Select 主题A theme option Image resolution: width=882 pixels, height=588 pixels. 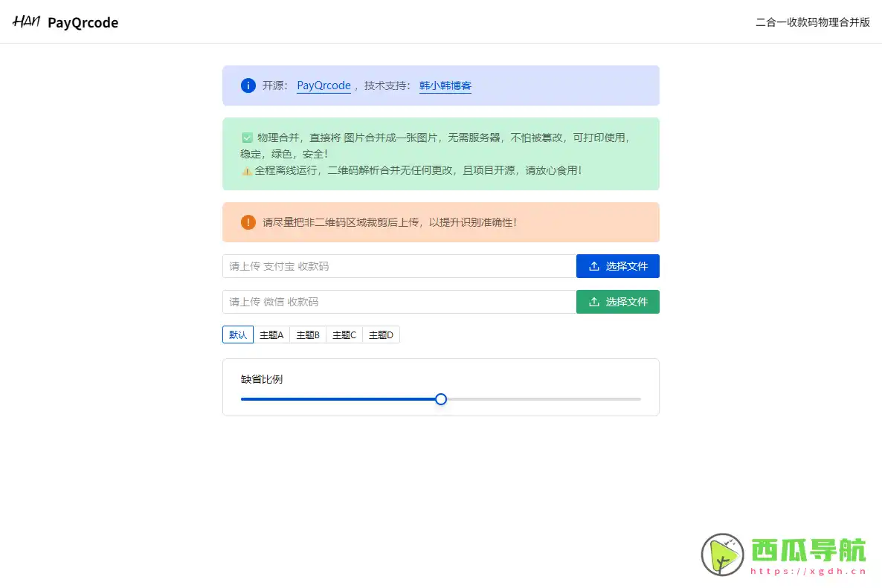(271, 335)
